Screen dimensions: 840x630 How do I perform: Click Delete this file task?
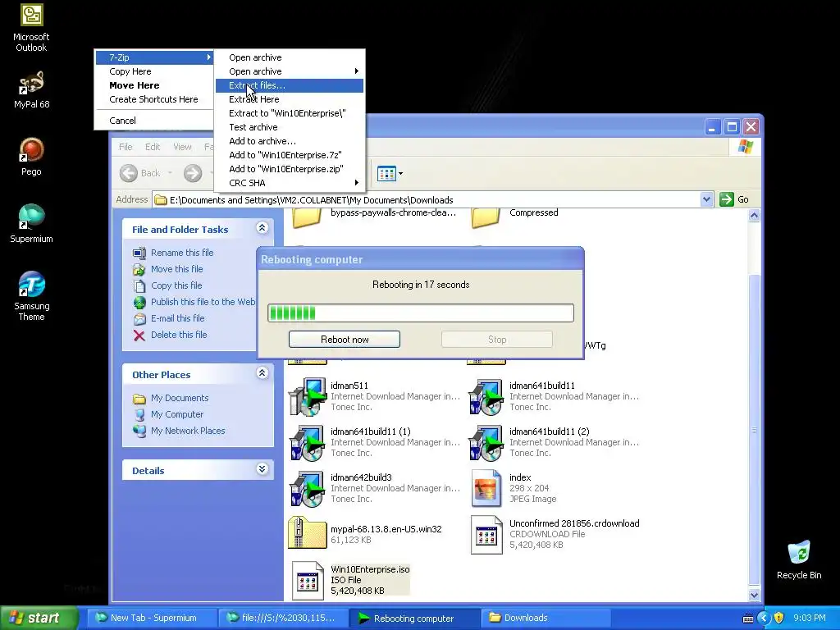click(178, 335)
